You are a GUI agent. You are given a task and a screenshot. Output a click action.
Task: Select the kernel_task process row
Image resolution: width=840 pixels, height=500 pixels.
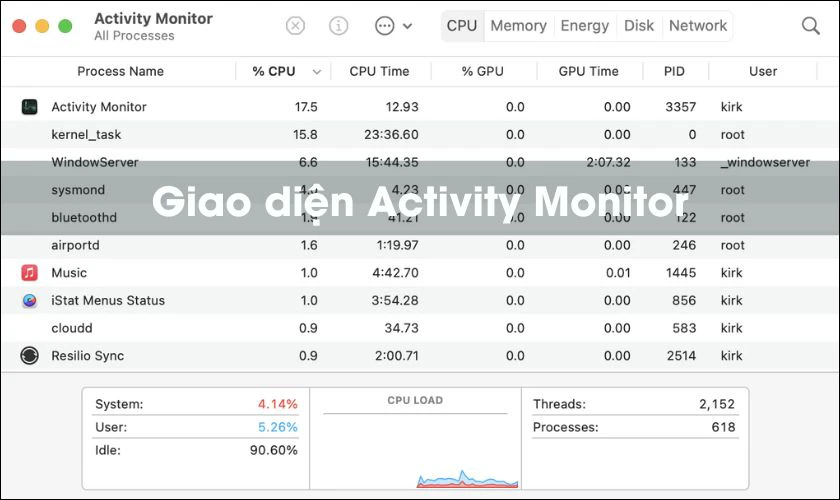point(420,135)
